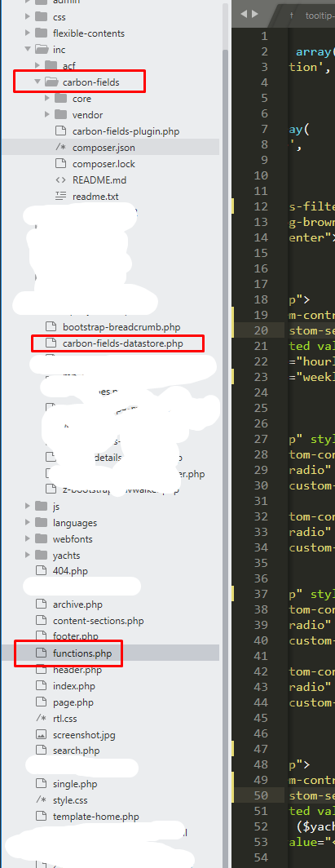
Task: Expand the vendor folder arrow
Action: coord(47,114)
